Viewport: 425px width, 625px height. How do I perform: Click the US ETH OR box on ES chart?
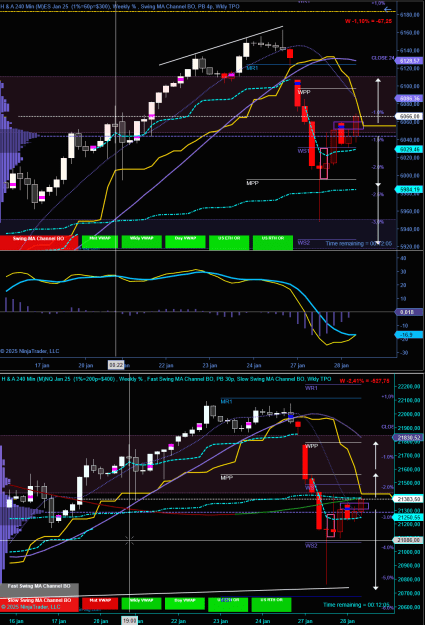(229, 242)
